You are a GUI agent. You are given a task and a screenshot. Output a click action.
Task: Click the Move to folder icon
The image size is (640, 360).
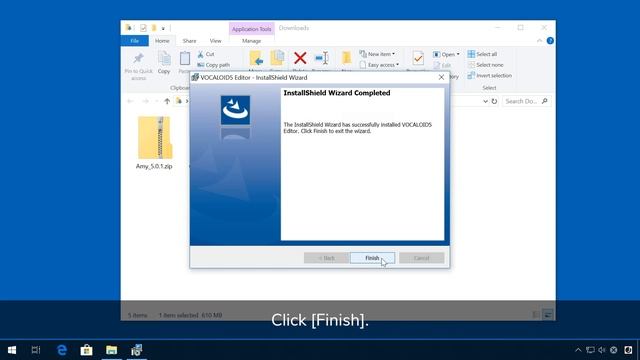pos(256,58)
